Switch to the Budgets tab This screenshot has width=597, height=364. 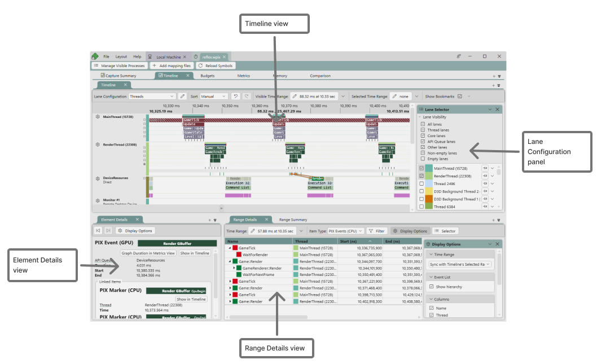[x=208, y=76]
